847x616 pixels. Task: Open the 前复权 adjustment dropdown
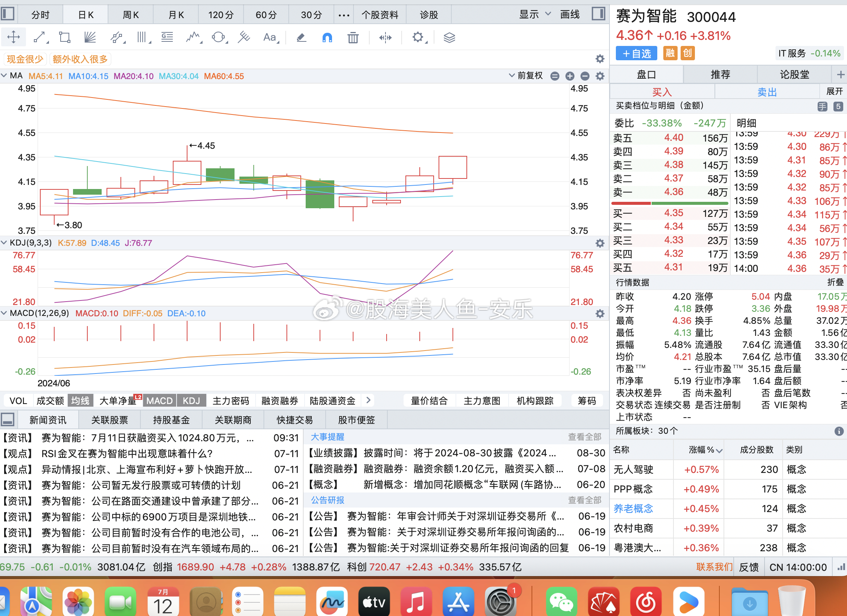pos(526,76)
